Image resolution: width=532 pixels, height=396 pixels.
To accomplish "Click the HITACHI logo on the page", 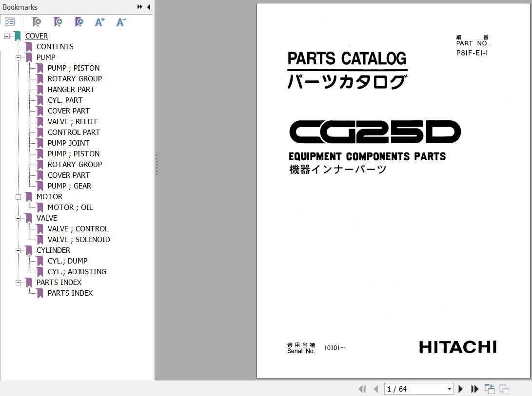I will click(x=458, y=347).
